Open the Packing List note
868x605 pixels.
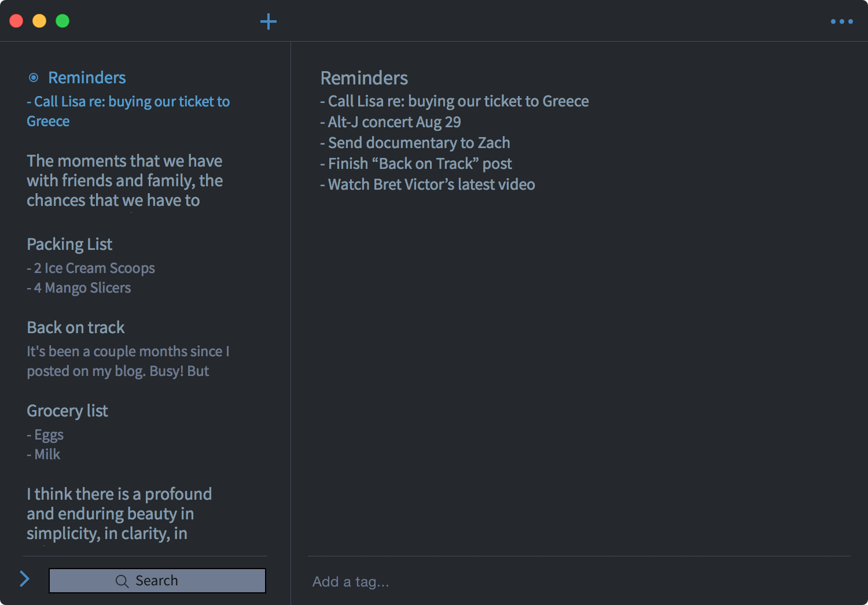(x=69, y=245)
